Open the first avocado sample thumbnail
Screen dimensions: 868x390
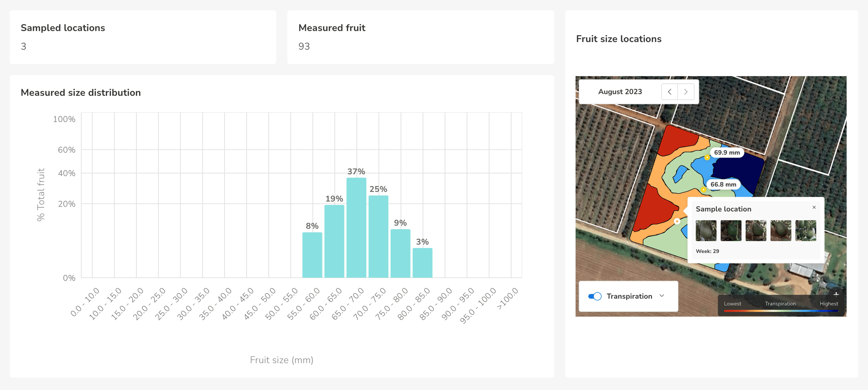point(706,230)
